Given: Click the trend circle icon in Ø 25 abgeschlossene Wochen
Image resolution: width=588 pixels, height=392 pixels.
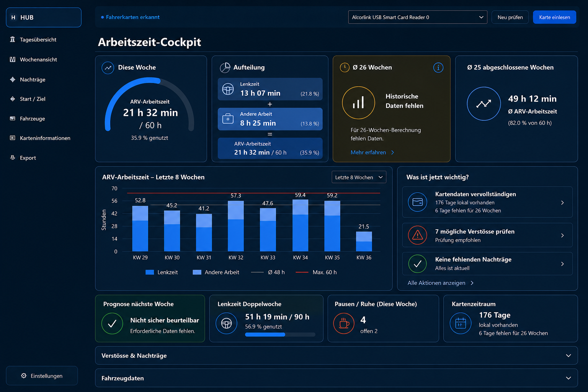Looking at the screenshot, I should (484, 104).
